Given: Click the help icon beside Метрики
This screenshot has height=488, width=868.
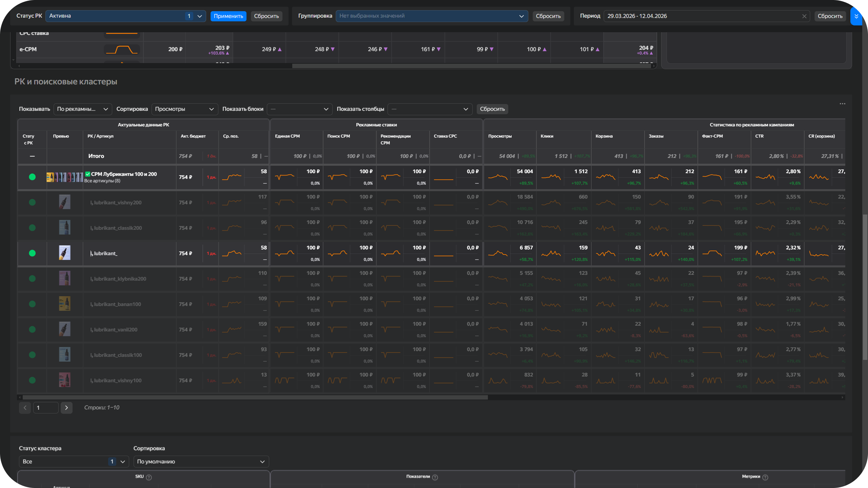Looking at the screenshot, I should click(765, 477).
